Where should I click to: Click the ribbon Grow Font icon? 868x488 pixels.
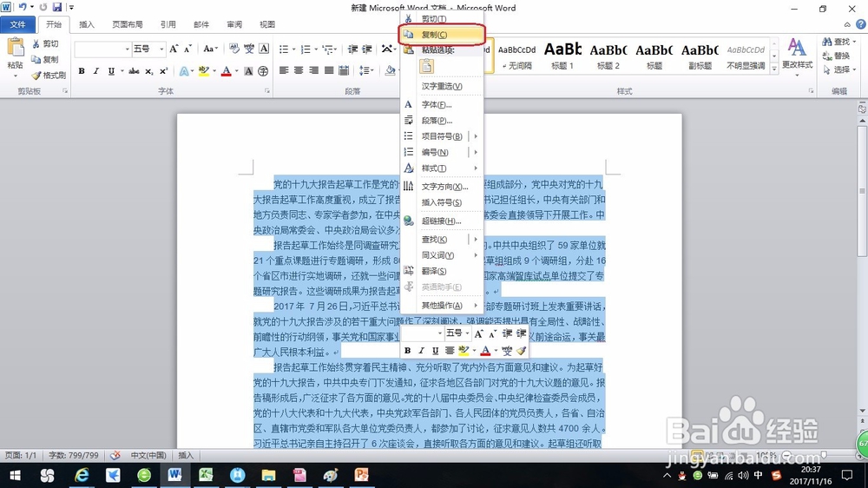click(174, 49)
